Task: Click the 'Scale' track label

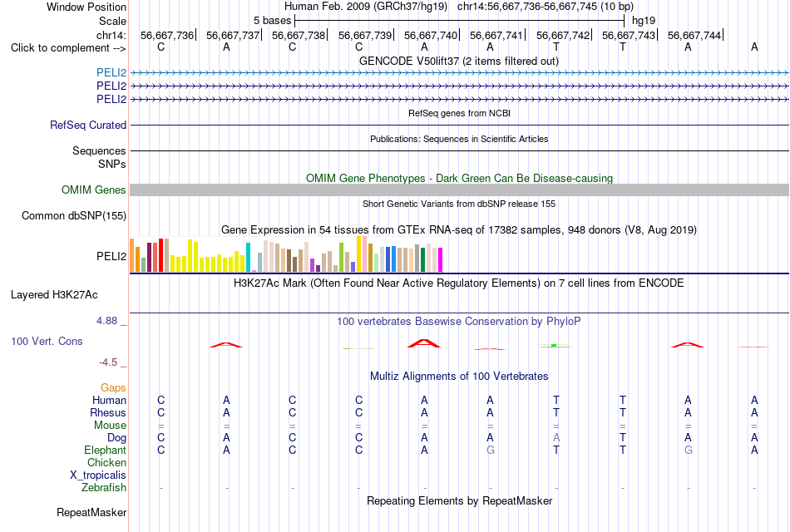Action: (x=112, y=21)
